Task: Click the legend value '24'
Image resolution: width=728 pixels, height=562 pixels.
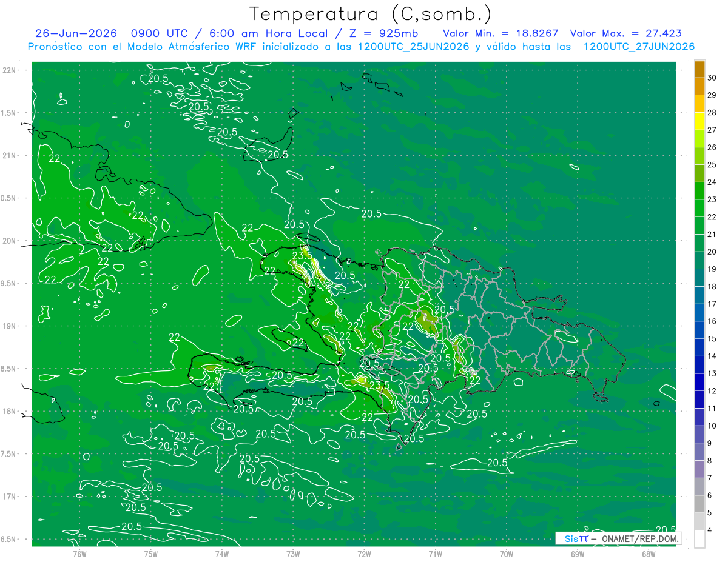Action: coord(712,182)
